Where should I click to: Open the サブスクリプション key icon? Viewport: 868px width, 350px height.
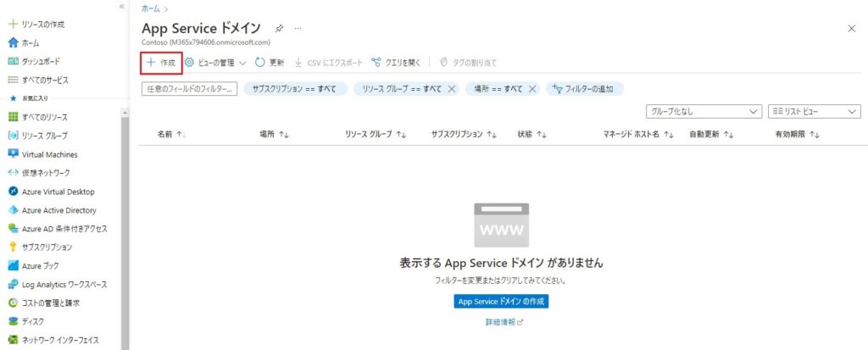pyautogui.click(x=14, y=247)
